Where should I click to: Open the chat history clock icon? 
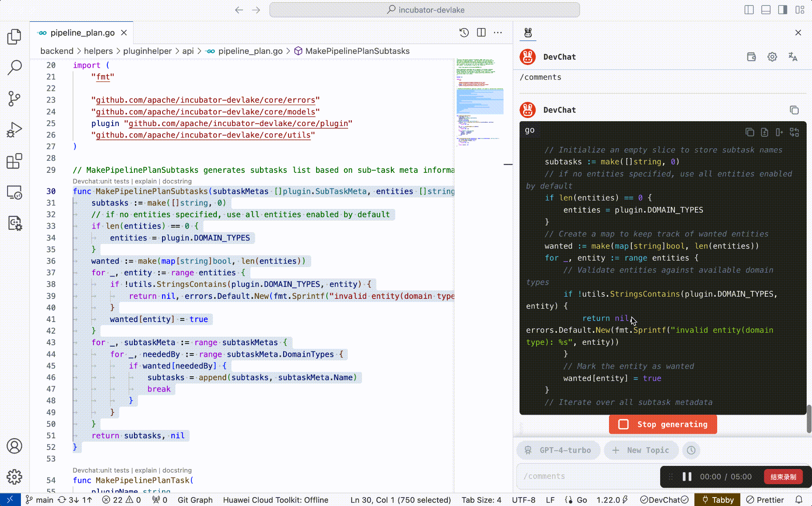(x=691, y=450)
